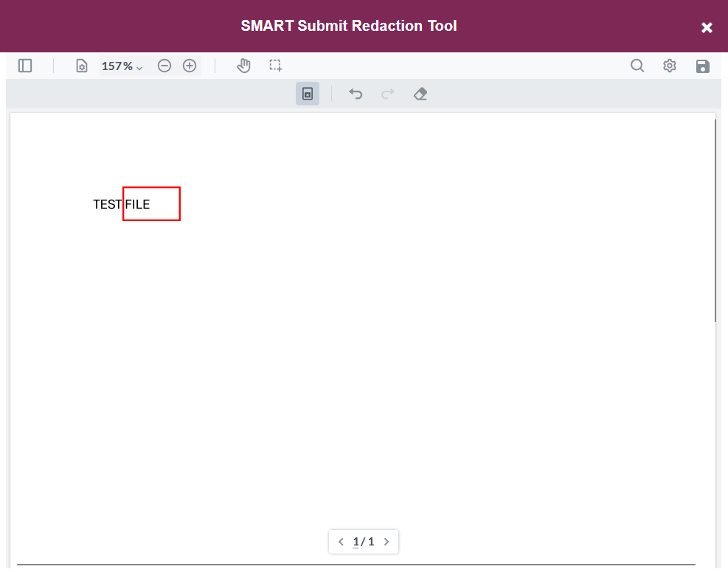Open the zoom percentage dropdown

click(x=122, y=66)
